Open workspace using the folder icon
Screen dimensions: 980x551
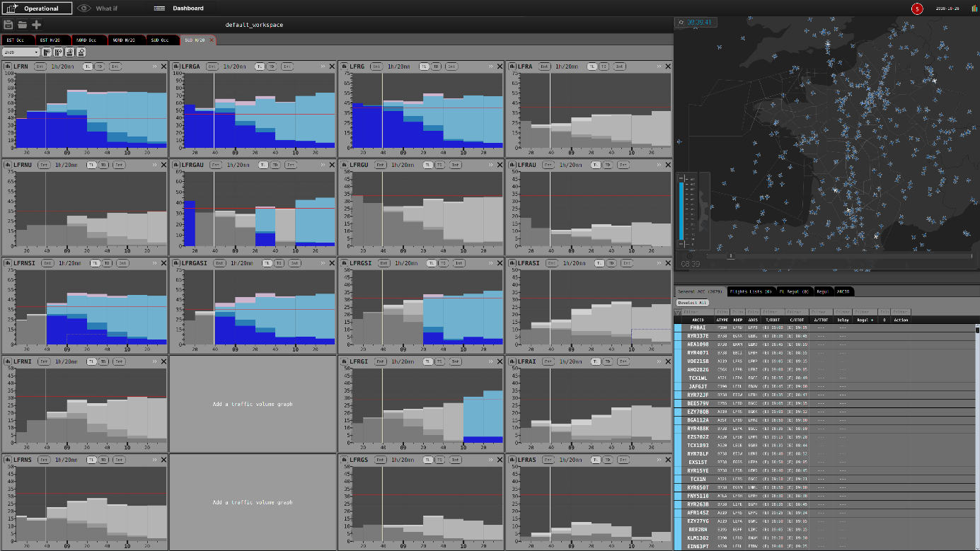[23, 25]
